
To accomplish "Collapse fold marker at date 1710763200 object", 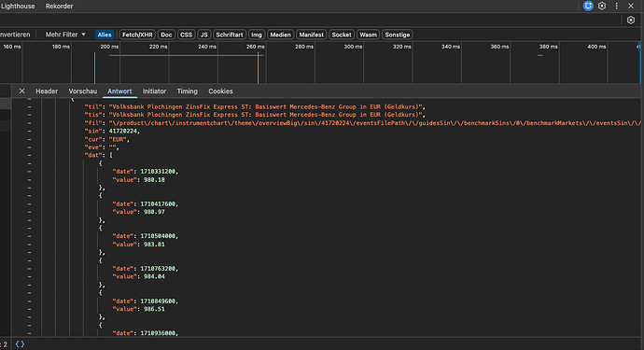I will click(x=29, y=260).
